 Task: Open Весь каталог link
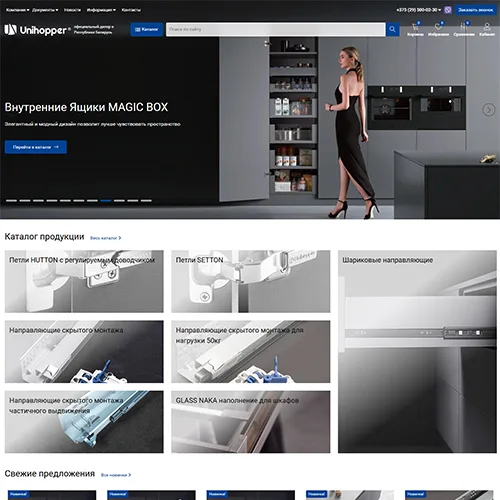tap(106, 238)
